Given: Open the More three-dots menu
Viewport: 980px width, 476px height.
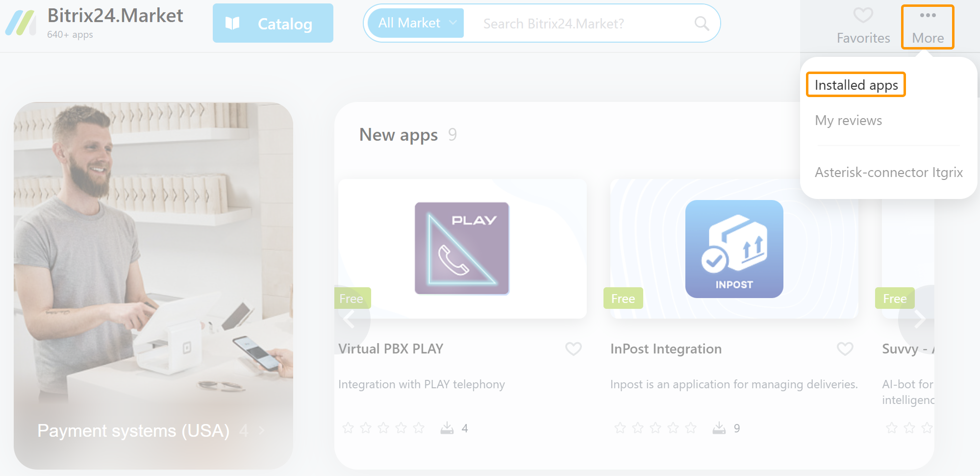Looking at the screenshot, I should [928, 26].
